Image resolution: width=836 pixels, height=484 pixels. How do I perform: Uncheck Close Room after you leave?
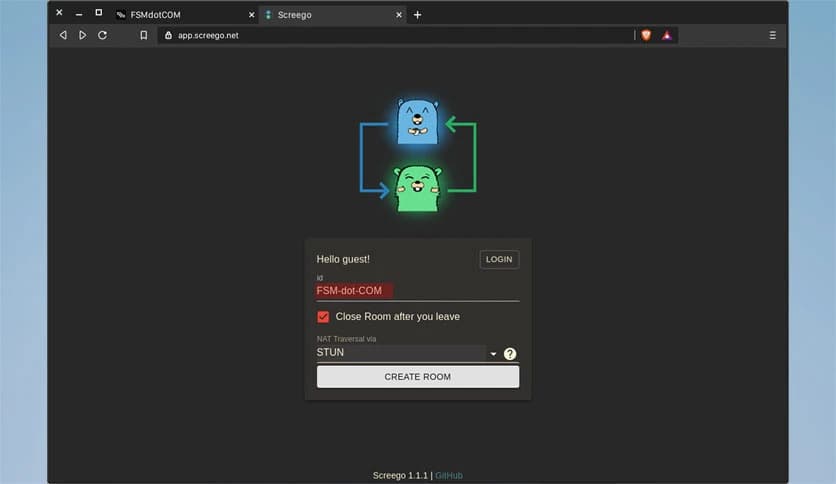[323, 317]
